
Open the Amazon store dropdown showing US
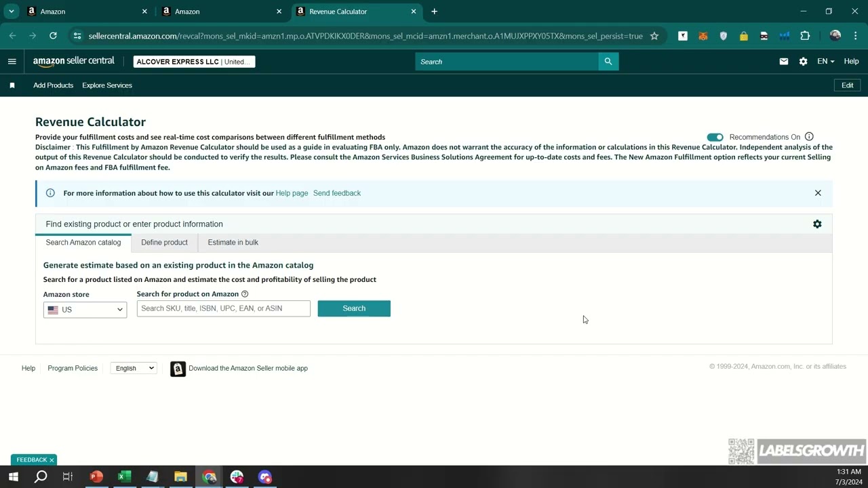pyautogui.click(x=84, y=309)
